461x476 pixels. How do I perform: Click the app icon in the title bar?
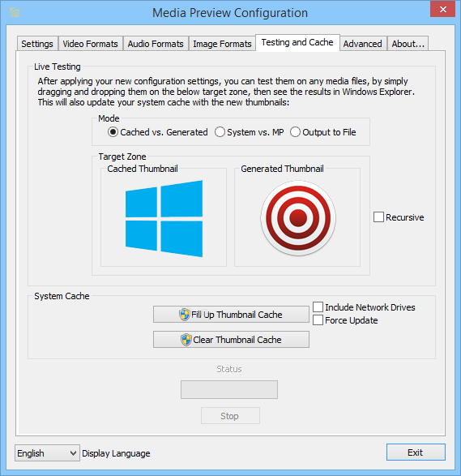(15, 12)
